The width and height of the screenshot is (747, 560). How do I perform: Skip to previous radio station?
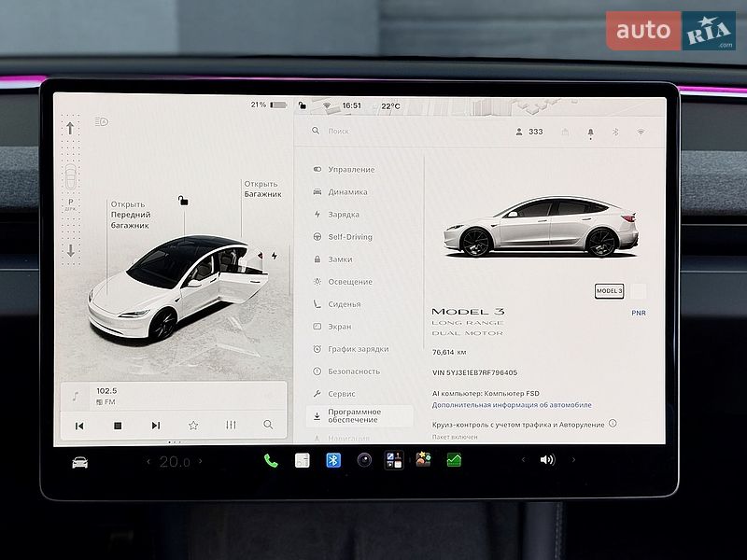click(79, 426)
